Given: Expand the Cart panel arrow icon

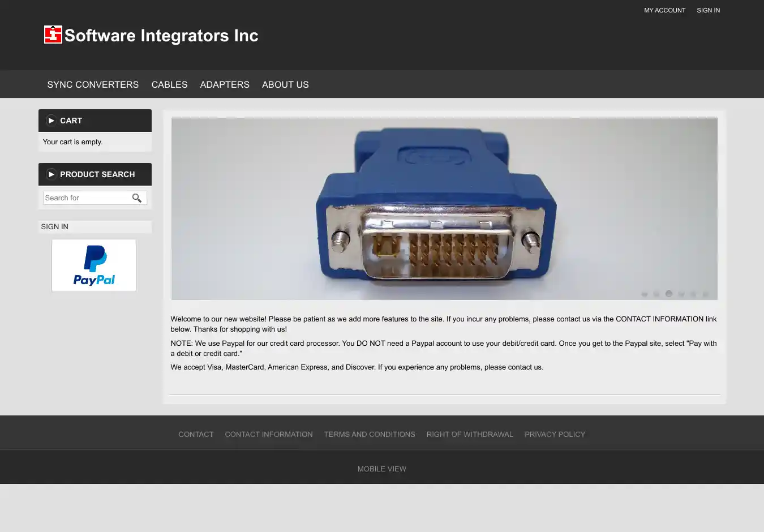Looking at the screenshot, I should pos(51,121).
